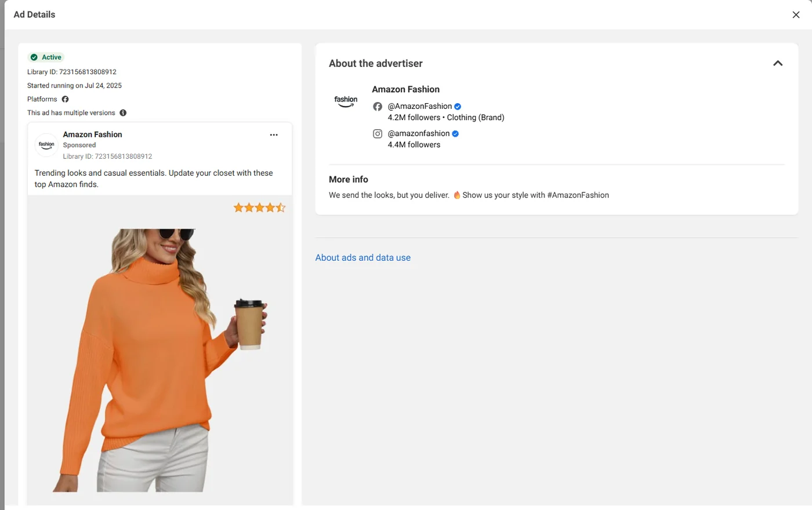The width and height of the screenshot is (812, 510).
Task: Click the green Active status check icon
Action: click(x=34, y=57)
